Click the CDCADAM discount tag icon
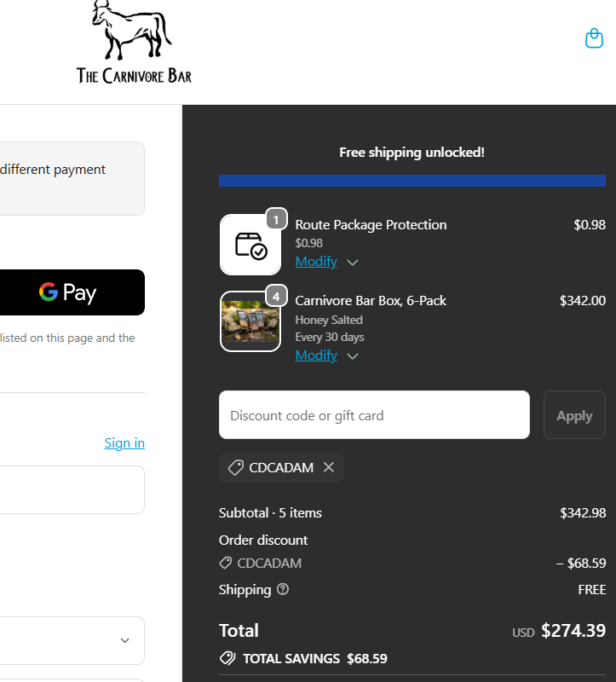 236,467
